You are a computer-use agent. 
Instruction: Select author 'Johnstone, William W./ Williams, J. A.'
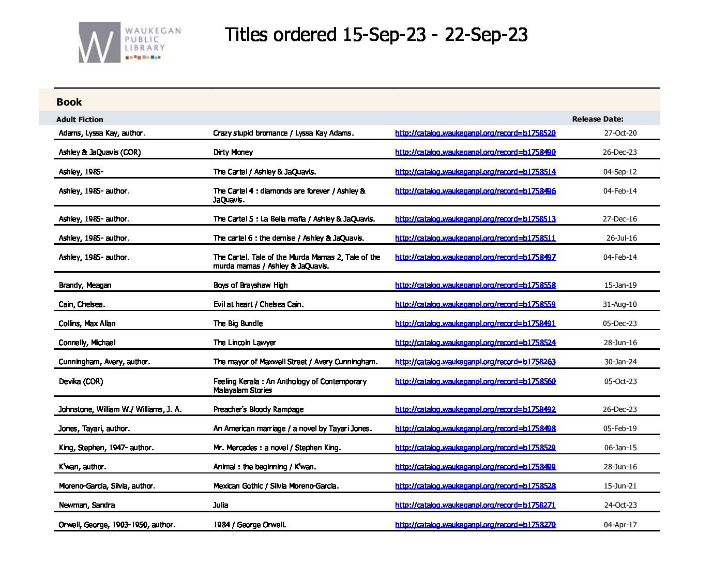click(120, 409)
